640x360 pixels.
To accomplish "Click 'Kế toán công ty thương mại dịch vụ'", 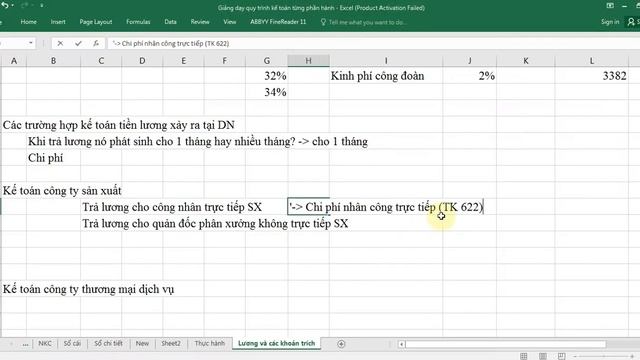I will pyautogui.click(x=88, y=289).
